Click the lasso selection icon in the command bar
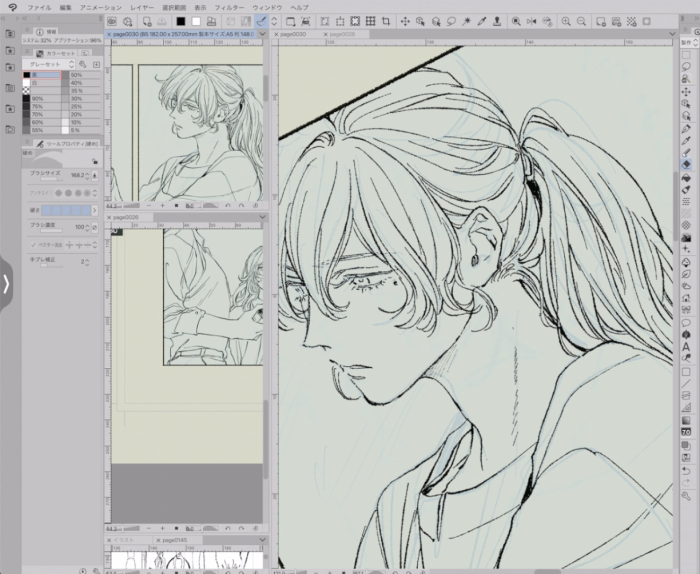The height and width of the screenshot is (574, 700). (x=451, y=21)
